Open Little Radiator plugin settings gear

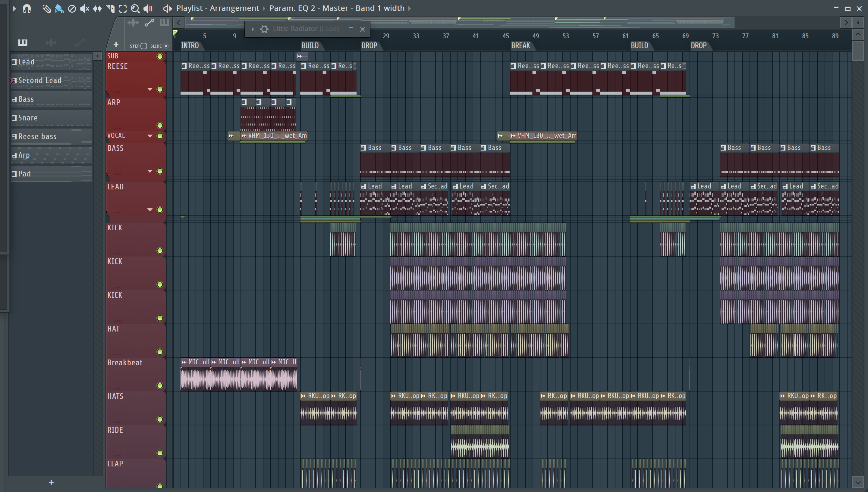click(264, 29)
